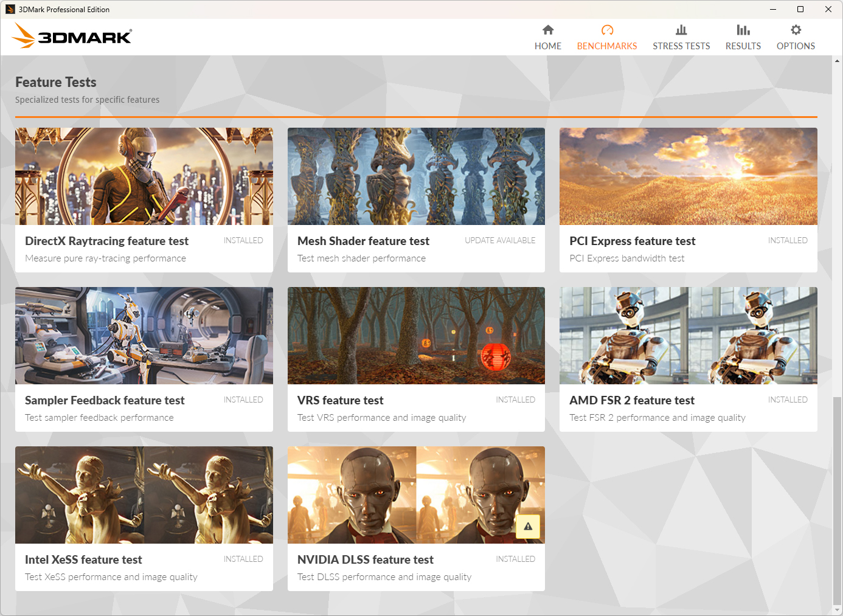Click 'Test DLSS performance and image quality' text
The width and height of the screenshot is (843, 616).
[384, 577]
